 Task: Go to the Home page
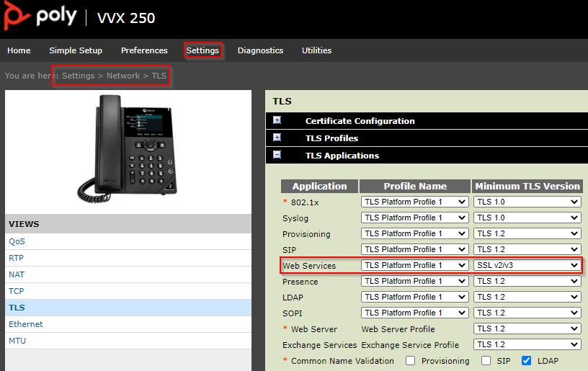coord(19,50)
